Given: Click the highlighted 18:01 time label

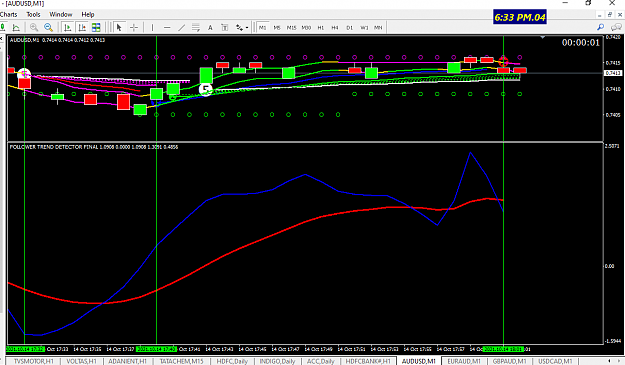Looking at the screenshot, I should [x=503, y=349].
